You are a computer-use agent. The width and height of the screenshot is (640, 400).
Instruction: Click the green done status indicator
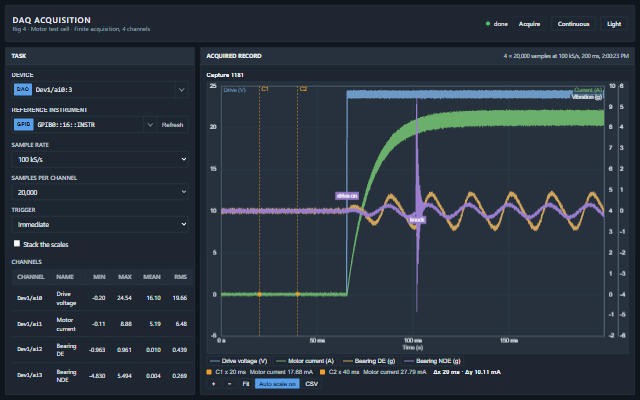pyautogui.click(x=487, y=24)
